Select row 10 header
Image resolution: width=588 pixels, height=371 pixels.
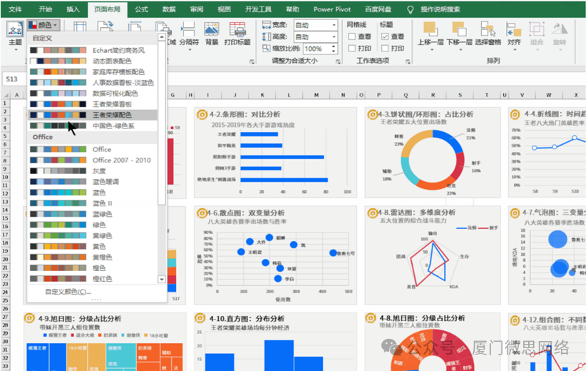(x=5, y=177)
